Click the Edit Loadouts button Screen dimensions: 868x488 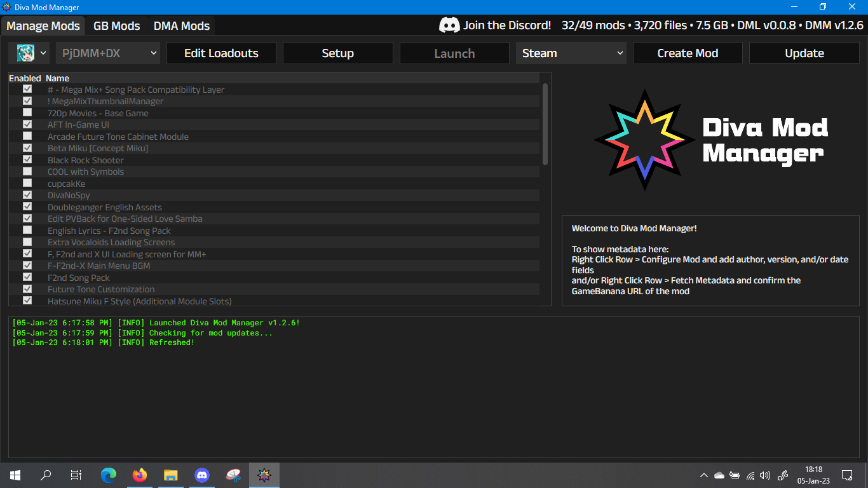click(x=220, y=53)
